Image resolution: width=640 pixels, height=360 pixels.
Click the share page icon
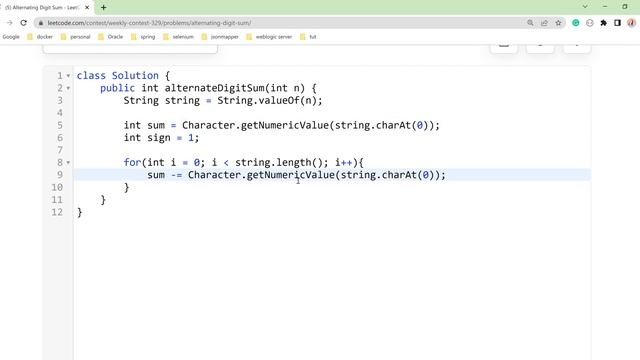pyautogui.click(x=544, y=23)
